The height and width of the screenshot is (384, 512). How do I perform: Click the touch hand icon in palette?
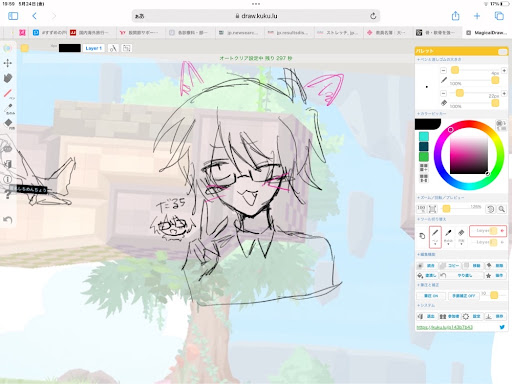point(422,236)
